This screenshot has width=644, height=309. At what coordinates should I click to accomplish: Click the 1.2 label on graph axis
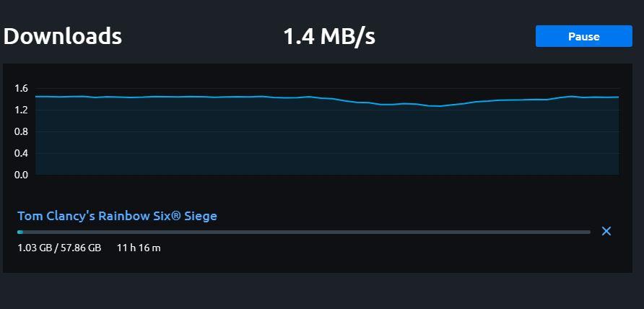[21, 110]
